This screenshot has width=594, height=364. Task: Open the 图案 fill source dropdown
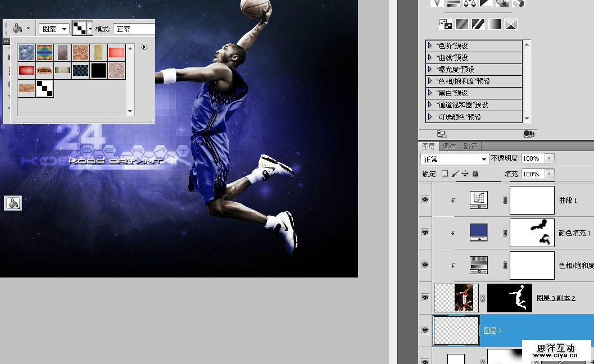55,29
